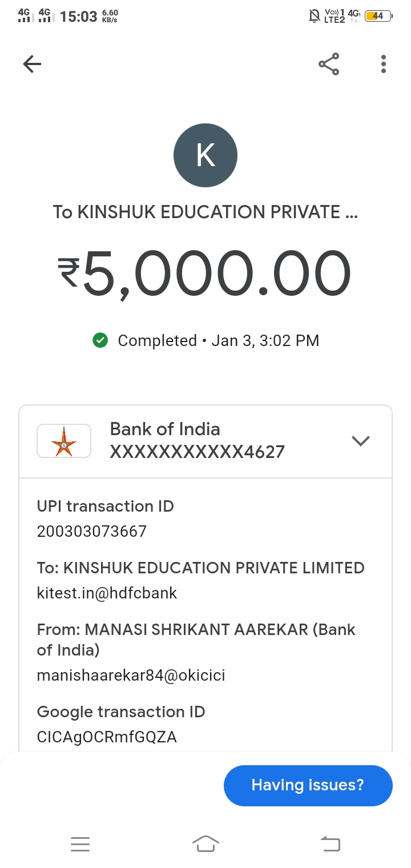Viewport: 411px width, 868px height.
Task: Collapse the Bank of India details chevron
Action: pyautogui.click(x=361, y=441)
